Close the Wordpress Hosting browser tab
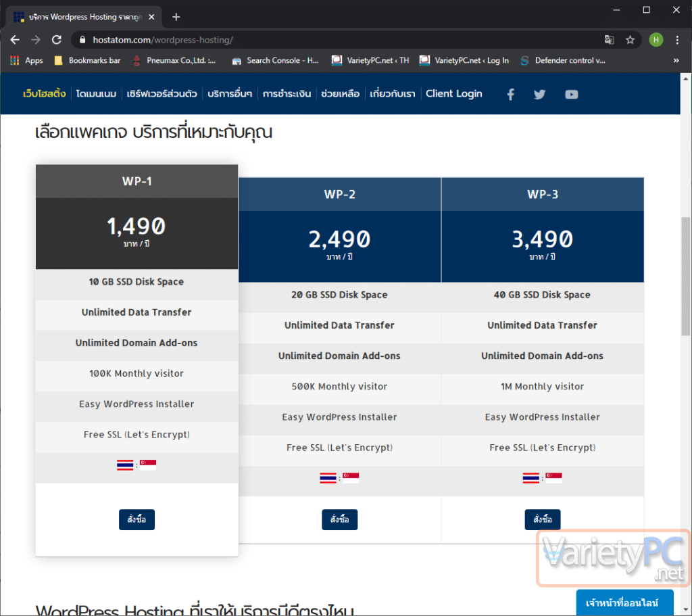This screenshot has width=692, height=616. 151,17
